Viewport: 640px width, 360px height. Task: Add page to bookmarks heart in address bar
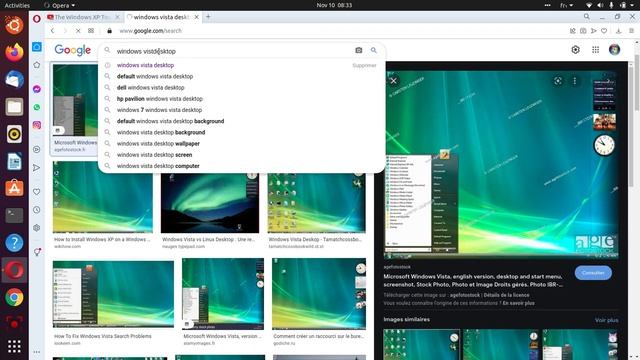[x=604, y=31]
